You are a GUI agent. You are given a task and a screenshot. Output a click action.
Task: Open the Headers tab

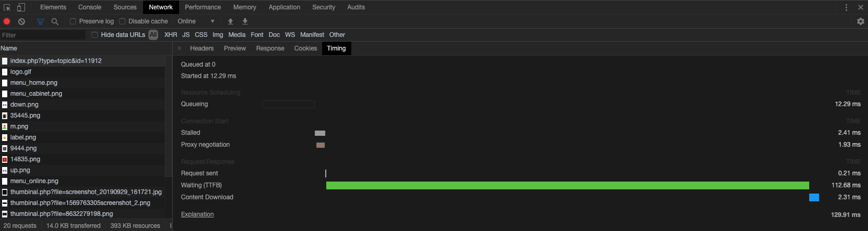click(x=201, y=48)
